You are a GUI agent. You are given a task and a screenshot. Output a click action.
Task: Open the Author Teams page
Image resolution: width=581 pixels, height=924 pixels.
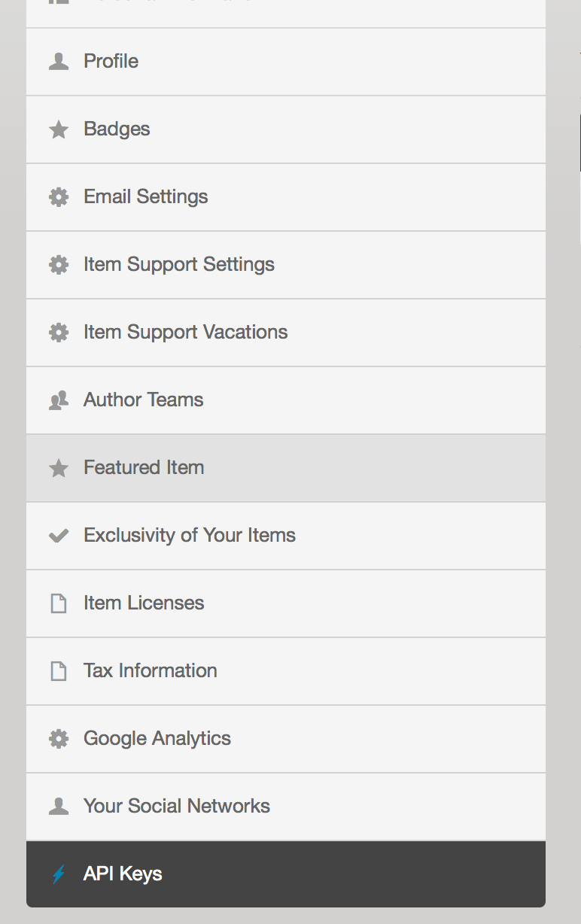tap(143, 400)
